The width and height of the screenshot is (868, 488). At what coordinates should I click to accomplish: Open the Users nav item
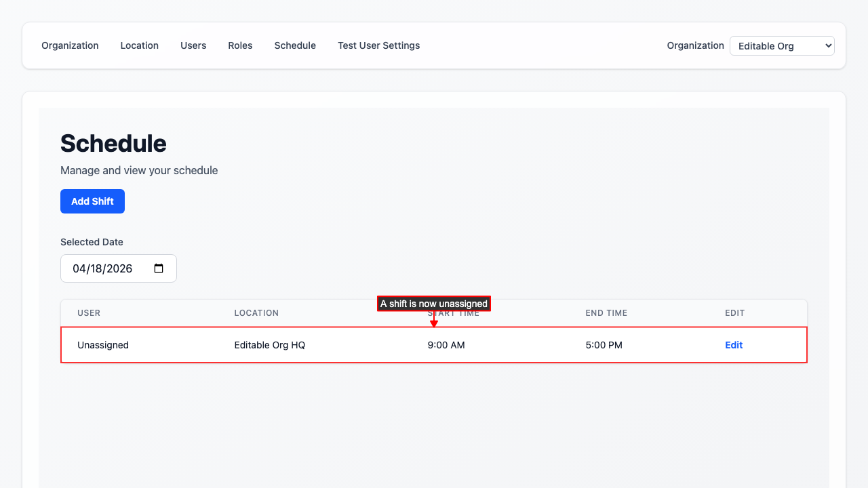tap(193, 45)
